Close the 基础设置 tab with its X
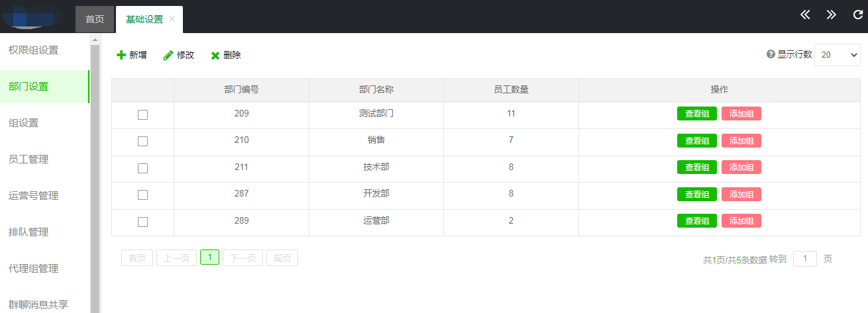Image resolution: width=868 pixels, height=313 pixels. tap(172, 19)
